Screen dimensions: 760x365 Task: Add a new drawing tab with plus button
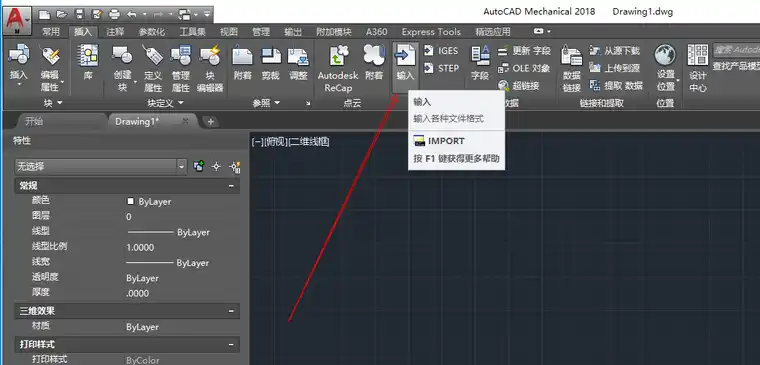tap(210, 122)
